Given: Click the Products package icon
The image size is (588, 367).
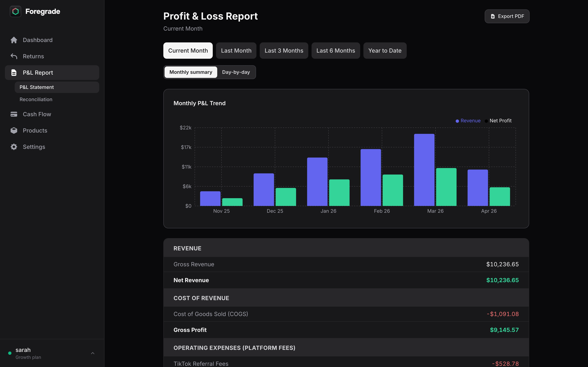Looking at the screenshot, I should tap(14, 130).
